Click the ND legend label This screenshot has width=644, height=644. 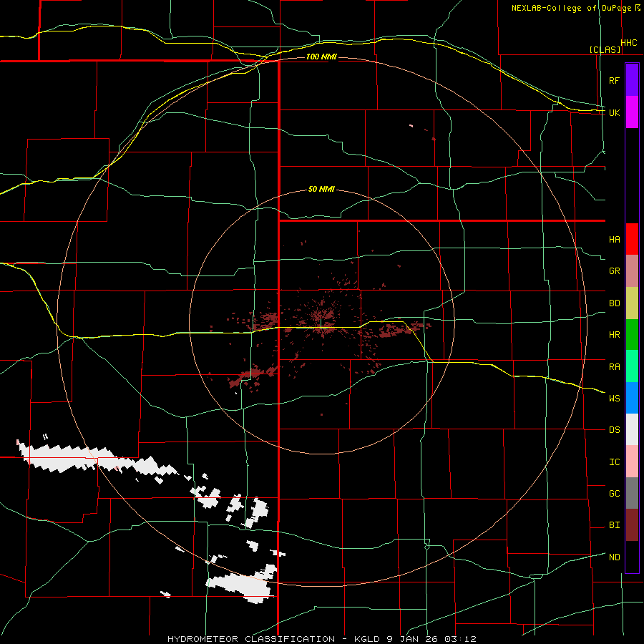[614, 557]
